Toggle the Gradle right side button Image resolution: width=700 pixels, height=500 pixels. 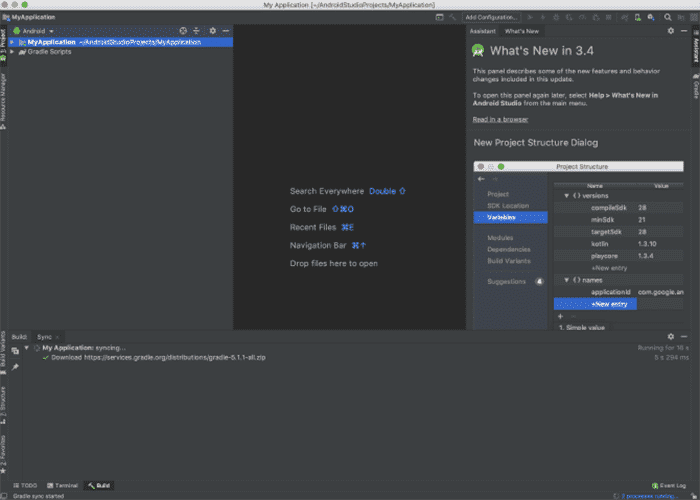click(696, 87)
